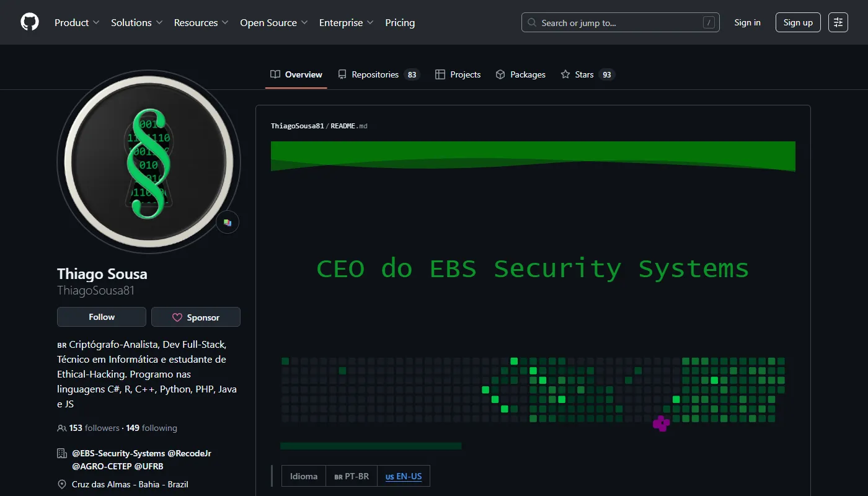Click the Repositories count badge 83
This screenshot has height=496, width=868.
coord(412,74)
